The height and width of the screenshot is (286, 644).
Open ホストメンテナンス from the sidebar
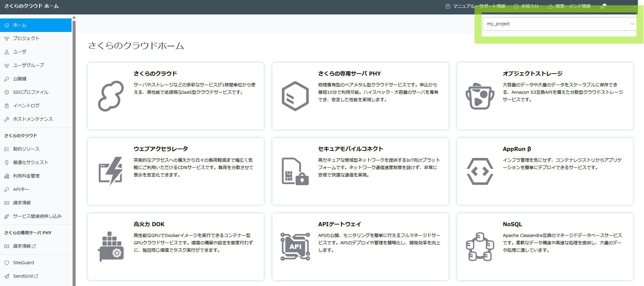pyautogui.click(x=36, y=119)
